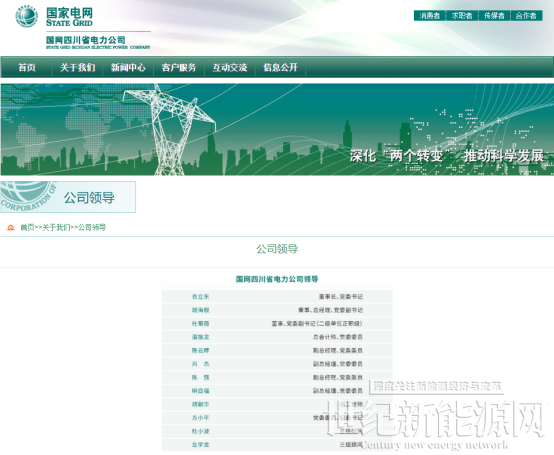Click the 消费者 button at top right
554x455 pixels.
click(x=430, y=16)
